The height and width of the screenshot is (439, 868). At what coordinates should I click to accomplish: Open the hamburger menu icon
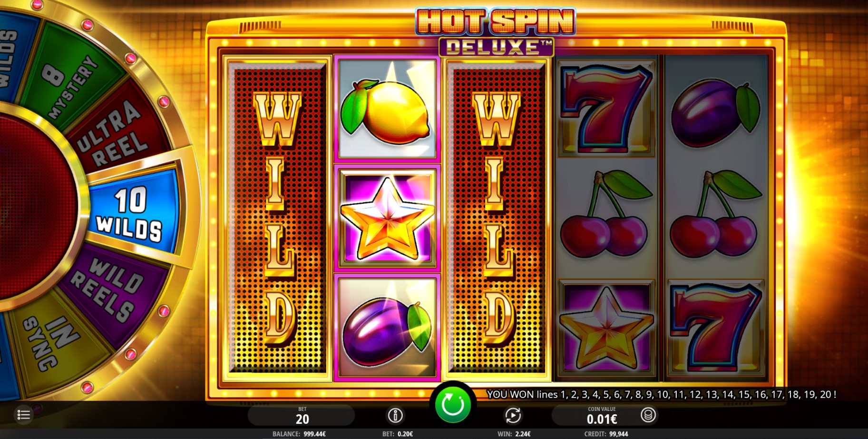coord(23,415)
